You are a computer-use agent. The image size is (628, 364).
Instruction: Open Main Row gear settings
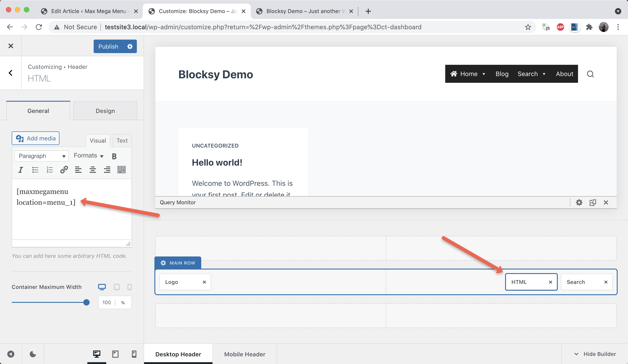[163, 263]
